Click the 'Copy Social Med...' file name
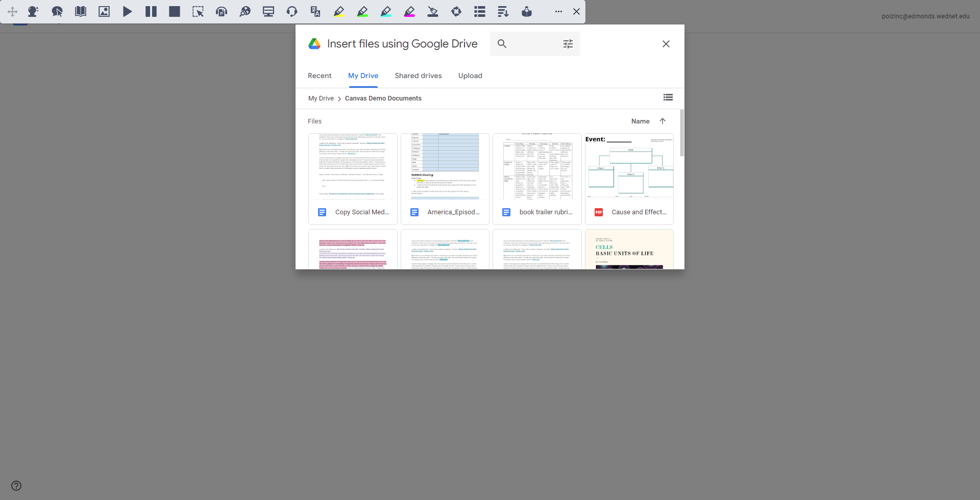Image resolution: width=980 pixels, height=500 pixels. point(362,212)
